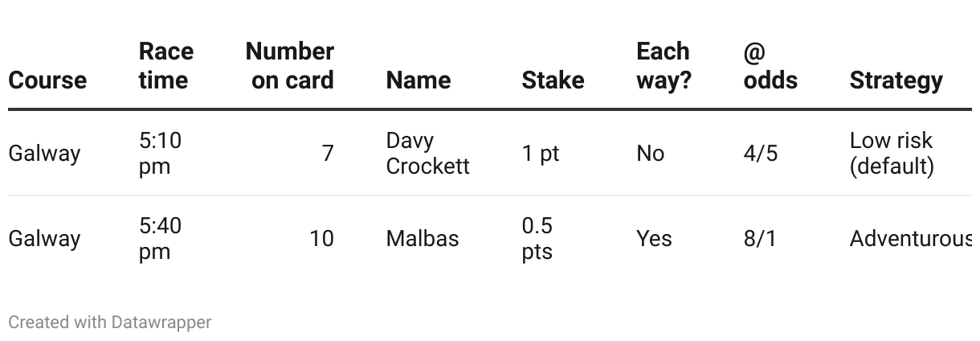980x341 pixels.
Task: Select the Malbas name cell
Action: click(422, 239)
